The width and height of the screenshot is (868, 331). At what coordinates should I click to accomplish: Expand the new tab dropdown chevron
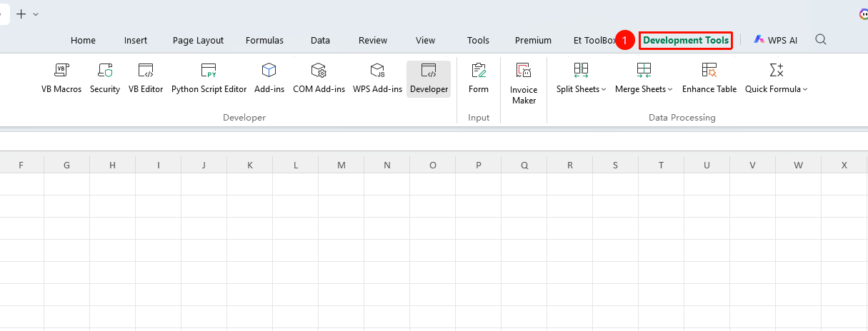coord(36,14)
